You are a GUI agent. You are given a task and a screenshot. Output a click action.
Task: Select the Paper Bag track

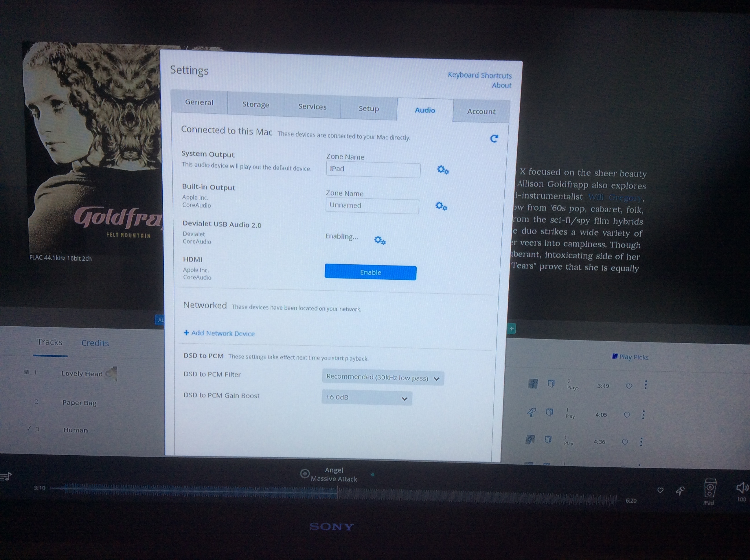point(79,403)
